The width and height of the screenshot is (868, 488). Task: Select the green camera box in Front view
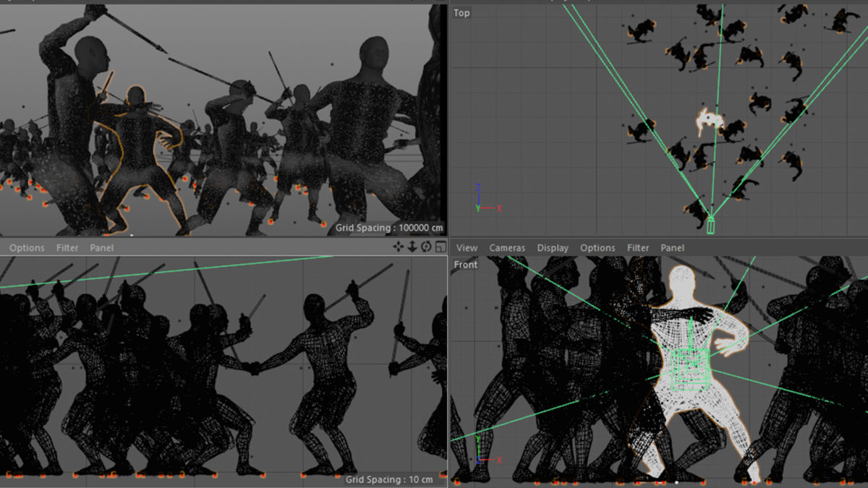[689, 368]
